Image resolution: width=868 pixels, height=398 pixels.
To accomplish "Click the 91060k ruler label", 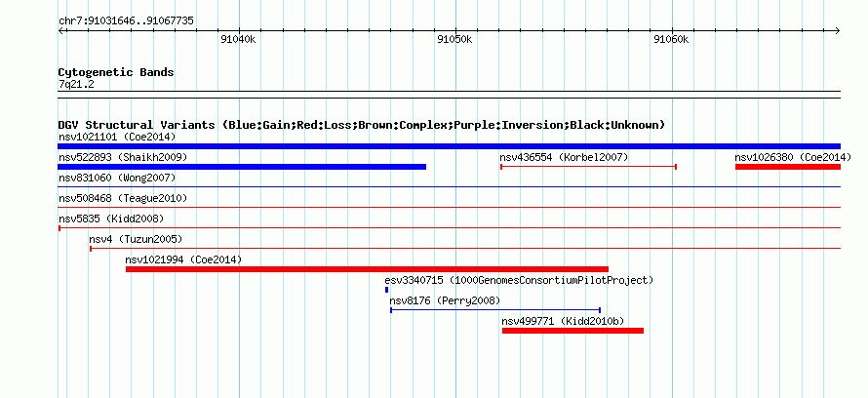I will pyautogui.click(x=672, y=39).
